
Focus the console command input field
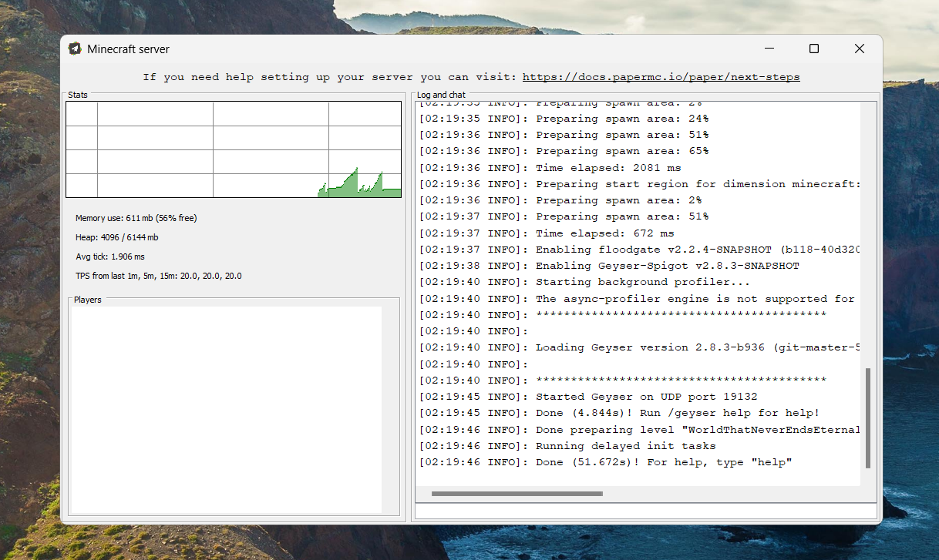645,511
